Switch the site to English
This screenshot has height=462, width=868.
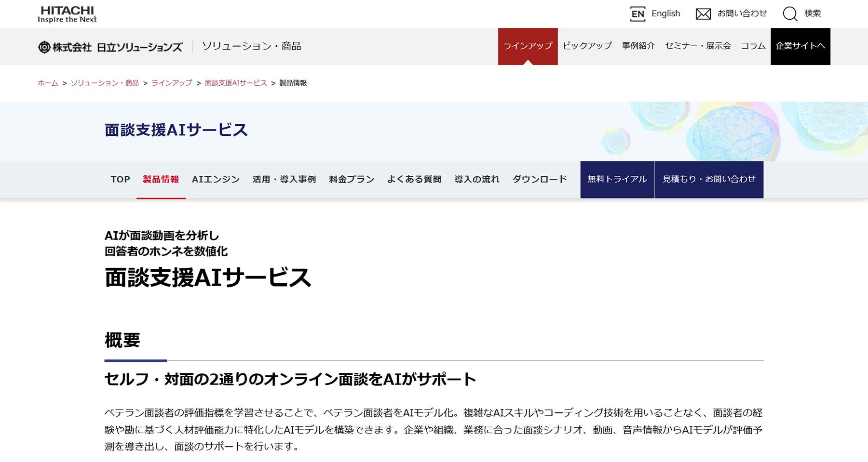(665, 13)
